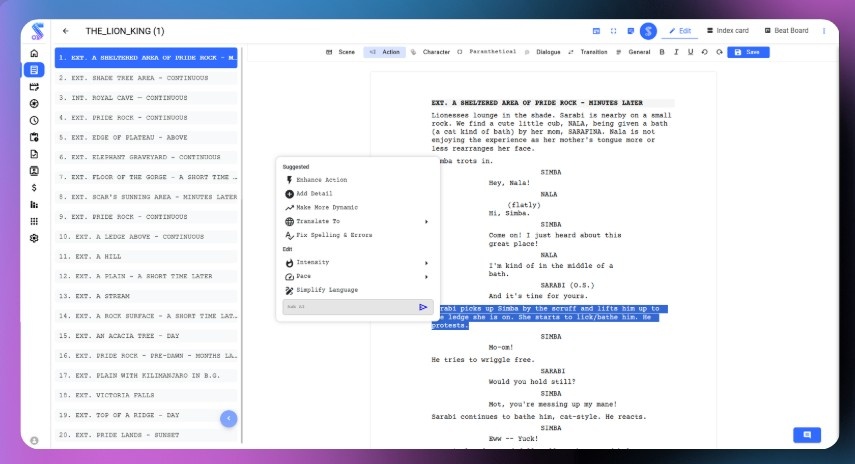Click the script scene heading 'EXT. A SHELTERED AREA'
Image resolution: width=855 pixels, height=464 pixels.
point(537,103)
